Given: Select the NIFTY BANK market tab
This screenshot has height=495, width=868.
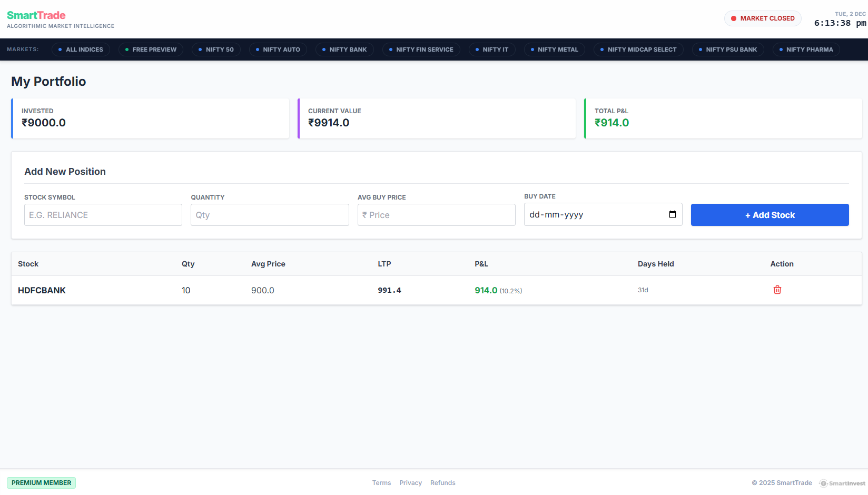Looking at the screenshot, I should (344, 49).
